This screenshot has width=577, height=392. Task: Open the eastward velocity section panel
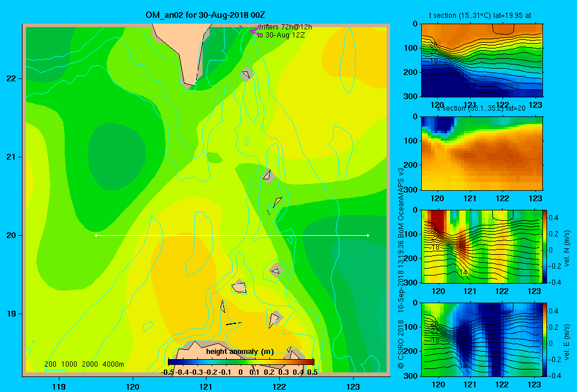pyautogui.click(x=482, y=340)
